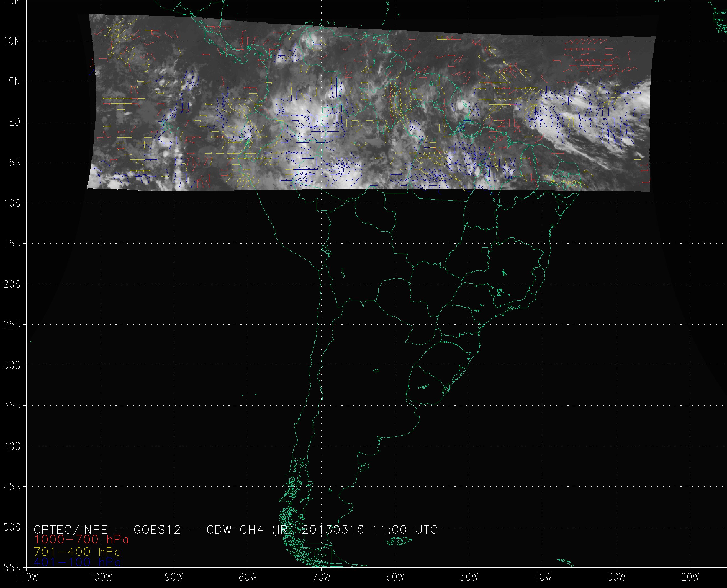727x588 pixels.
Task: Click the 15S latitude axis label
Action: coord(12,244)
